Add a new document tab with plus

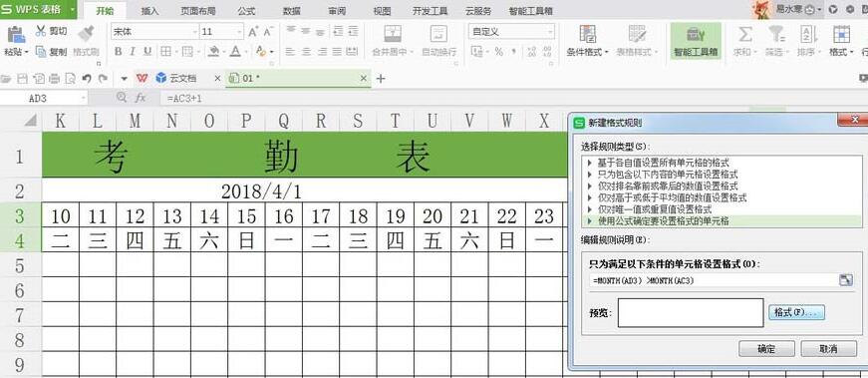click(381, 79)
